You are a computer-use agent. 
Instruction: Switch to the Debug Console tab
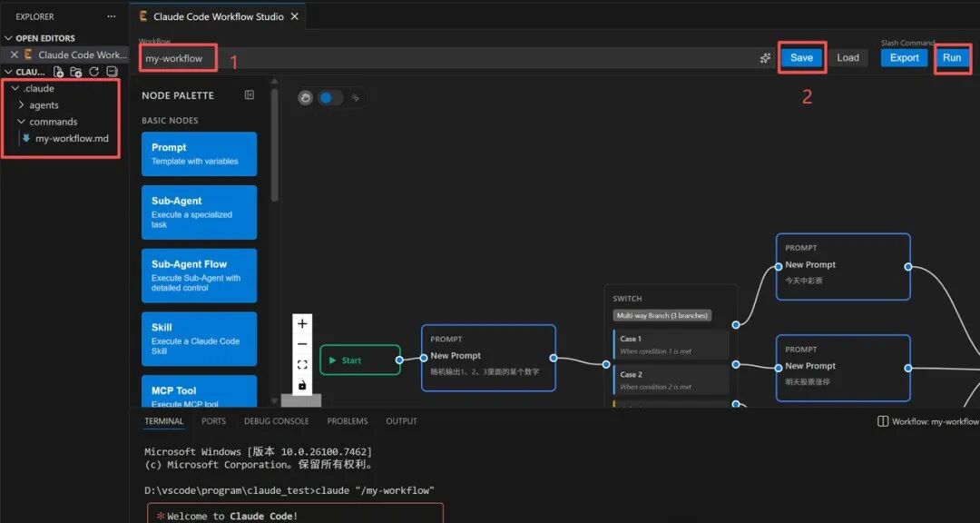point(276,421)
